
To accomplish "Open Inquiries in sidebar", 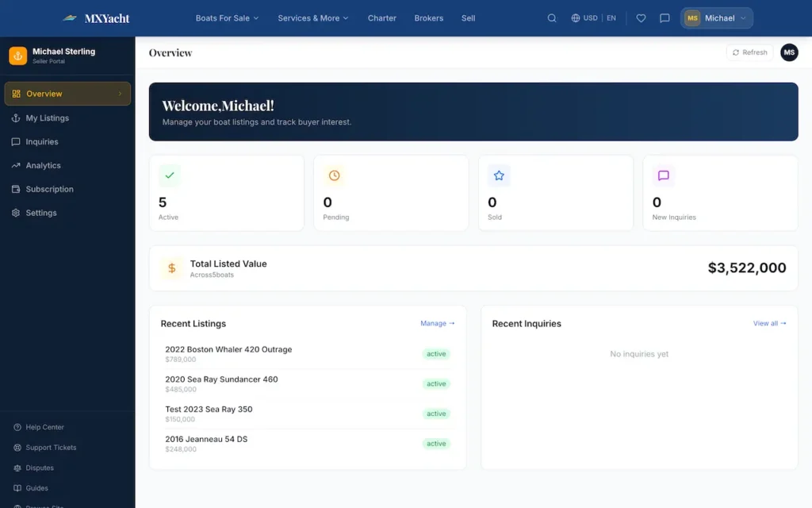I will (67, 141).
